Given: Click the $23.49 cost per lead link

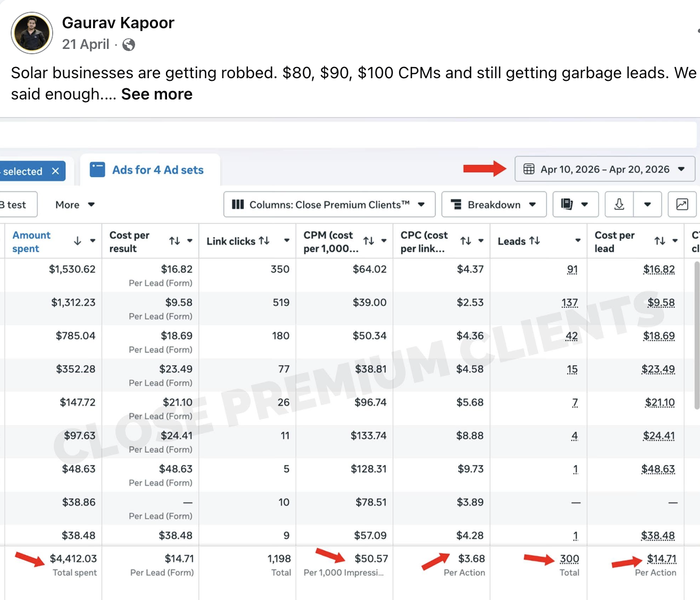Looking at the screenshot, I should tap(659, 369).
